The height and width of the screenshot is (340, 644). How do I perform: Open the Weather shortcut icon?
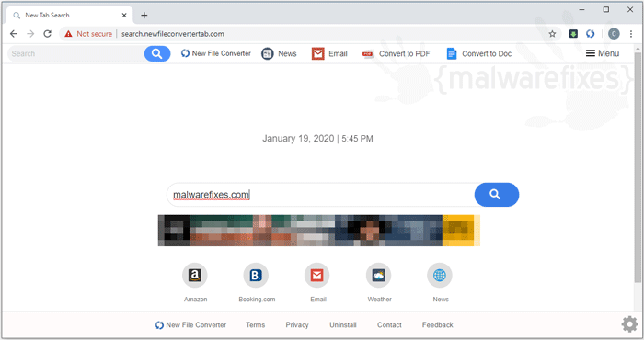[x=379, y=275]
